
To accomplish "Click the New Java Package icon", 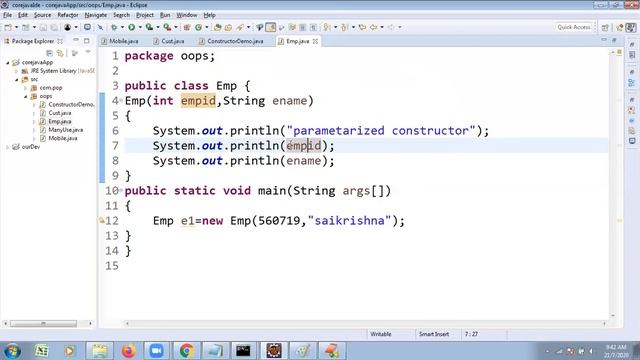I will tap(187, 27).
